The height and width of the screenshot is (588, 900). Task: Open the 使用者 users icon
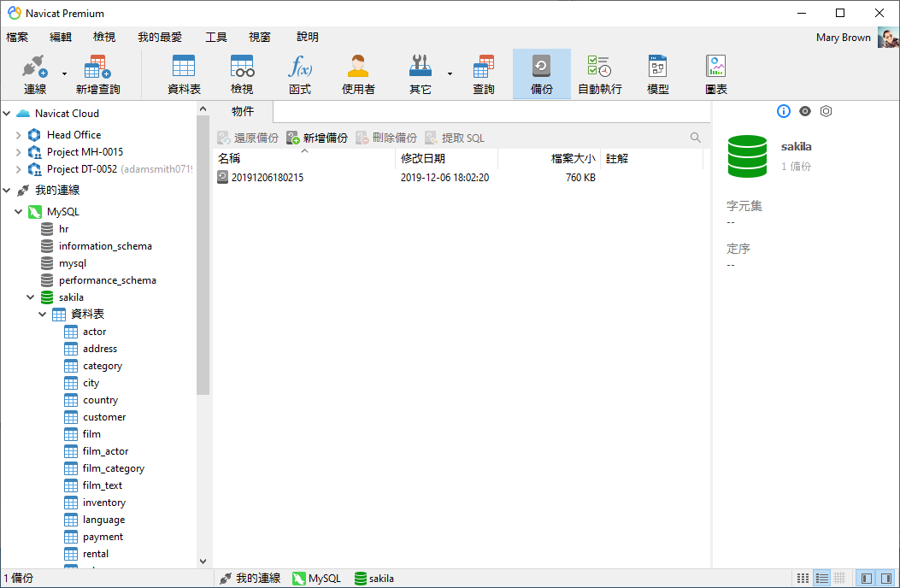coord(358,73)
